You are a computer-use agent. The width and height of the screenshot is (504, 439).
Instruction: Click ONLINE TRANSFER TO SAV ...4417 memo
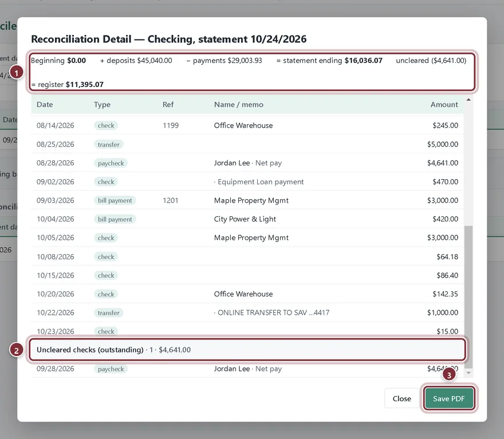271,313
